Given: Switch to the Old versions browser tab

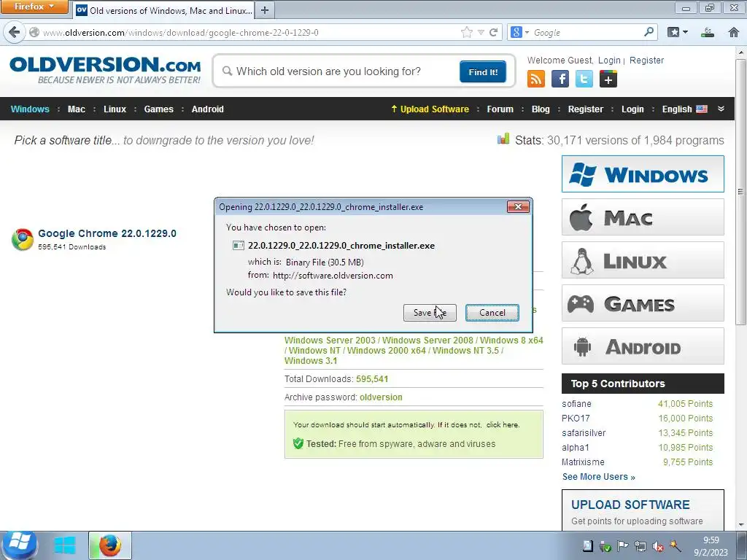Looking at the screenshot, I should 164,10.
